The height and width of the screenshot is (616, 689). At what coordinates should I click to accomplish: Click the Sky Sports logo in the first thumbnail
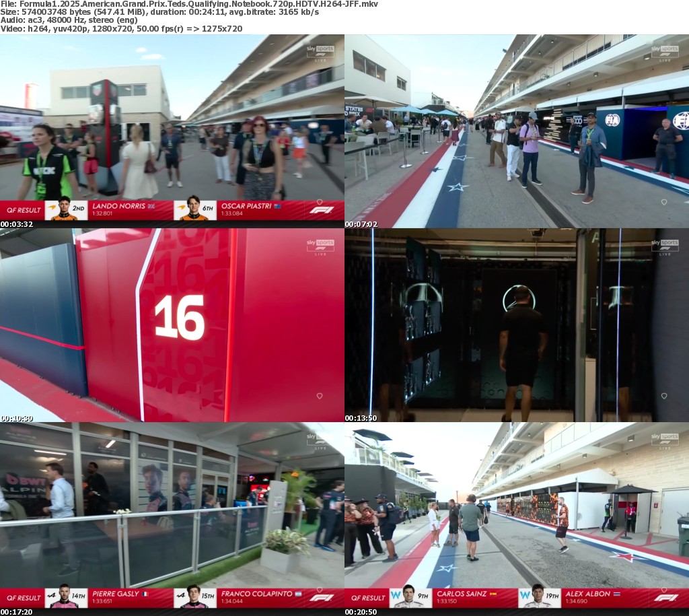(320, 52)
